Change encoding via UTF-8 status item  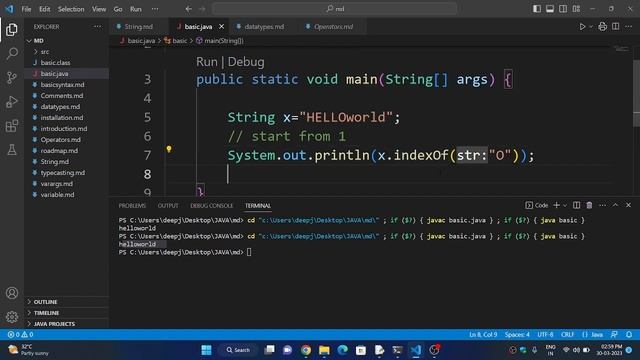point(545,335)
